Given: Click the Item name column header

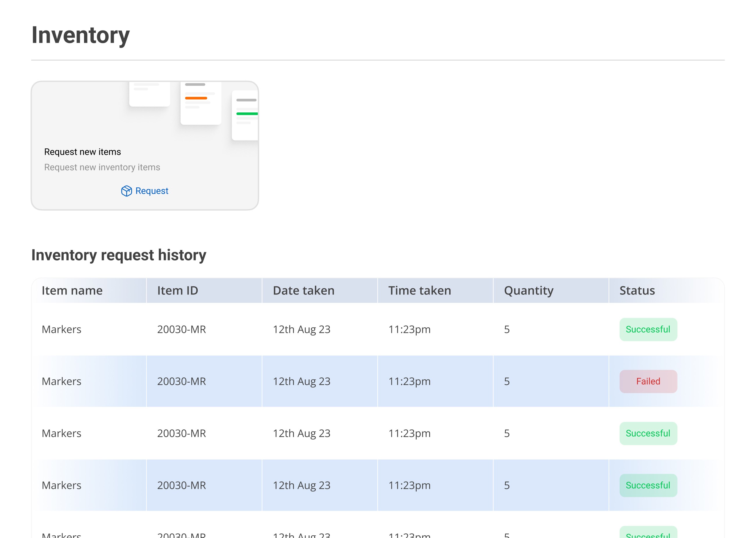Looking at the screenshot, I should [72, 291].
